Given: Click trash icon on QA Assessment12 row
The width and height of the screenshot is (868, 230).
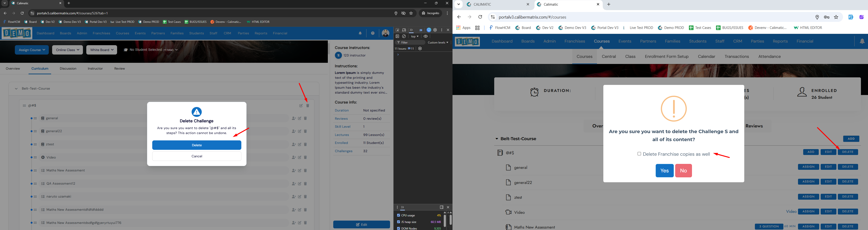Looking at the screenshot, I should 306,184.
